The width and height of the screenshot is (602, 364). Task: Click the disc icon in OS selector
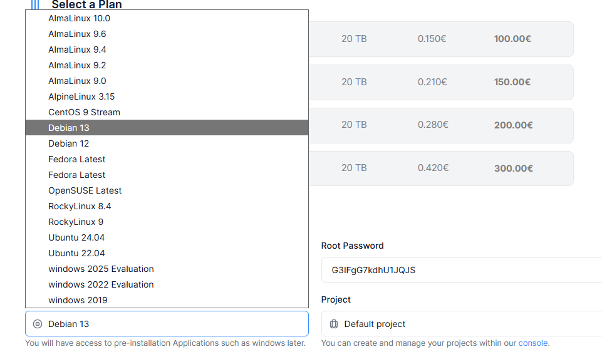38,324
